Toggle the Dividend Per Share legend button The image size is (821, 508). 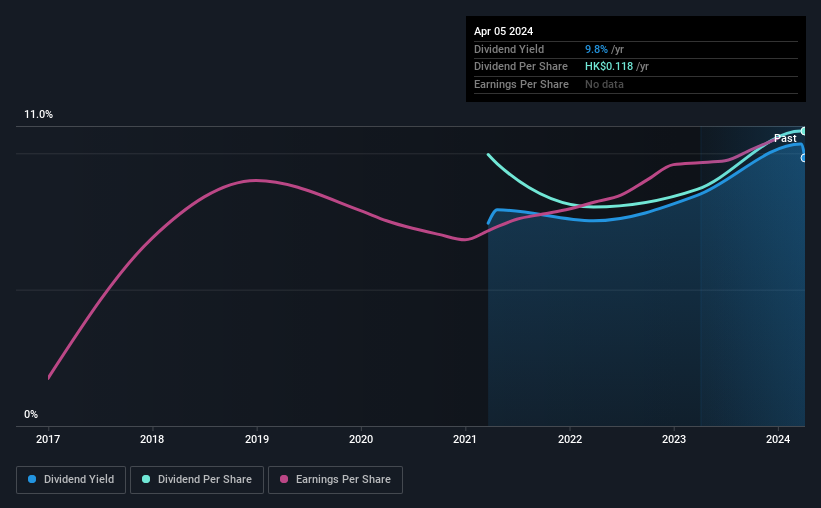click(x=197, y=480)
